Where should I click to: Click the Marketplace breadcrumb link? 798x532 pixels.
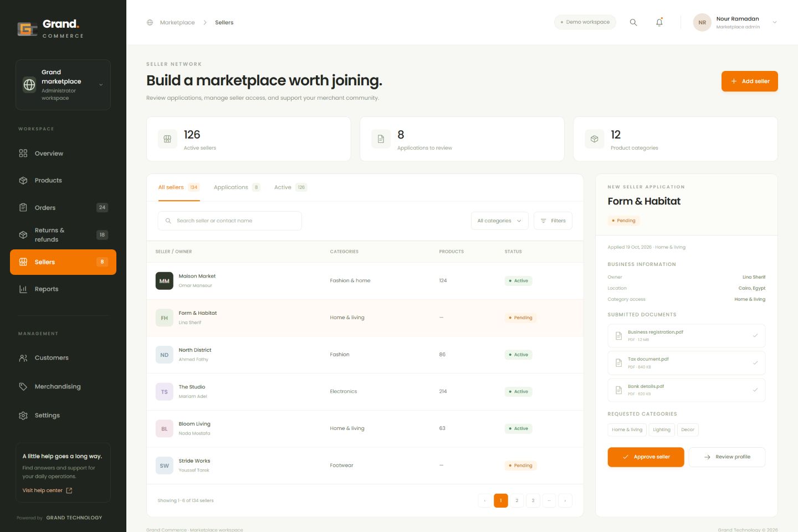(x=177, y=23)
